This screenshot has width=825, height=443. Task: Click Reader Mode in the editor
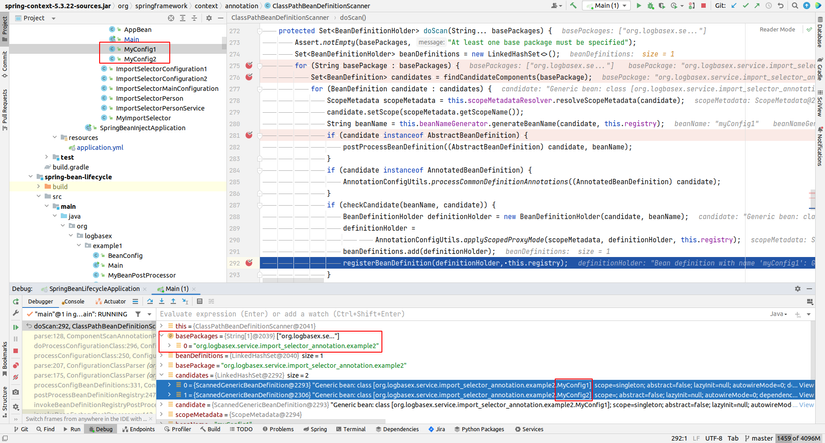(777, 30)
